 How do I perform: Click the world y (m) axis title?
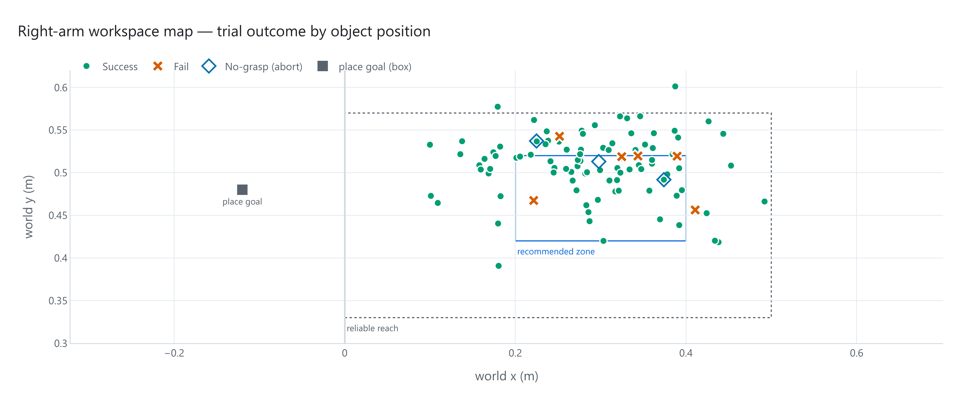tap(29, 207)
